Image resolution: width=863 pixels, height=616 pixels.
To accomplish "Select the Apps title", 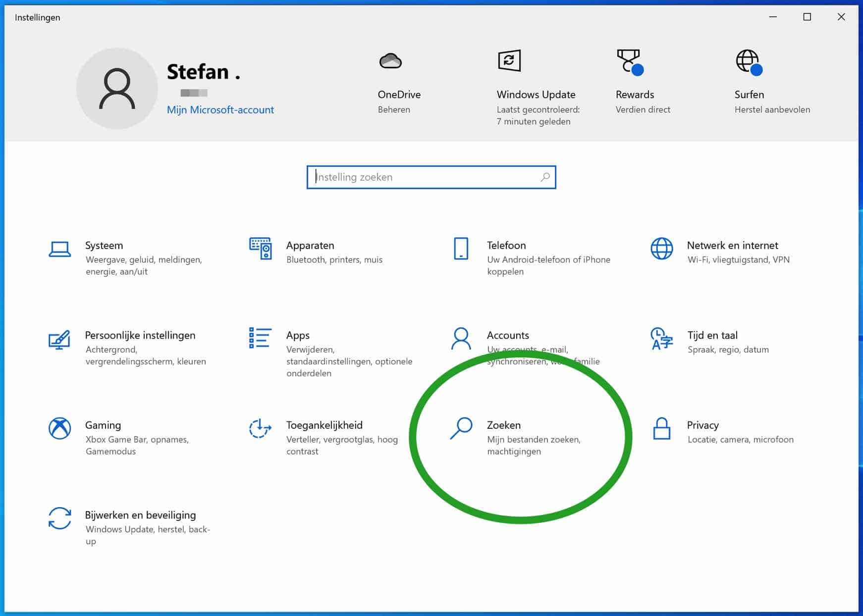I will [x=298, y=335].
